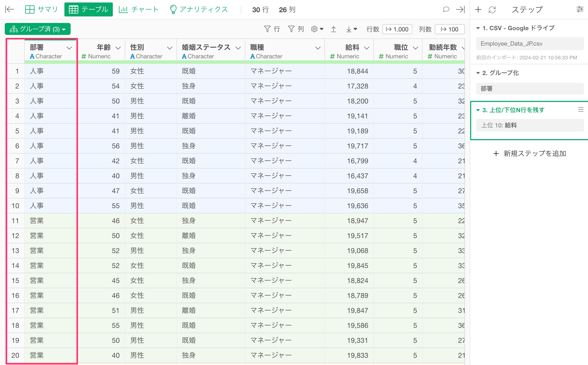Viewport: 588px width, 365px height.
Task: Open the 職位 column menu chevron
Action: tap(415, 48)
